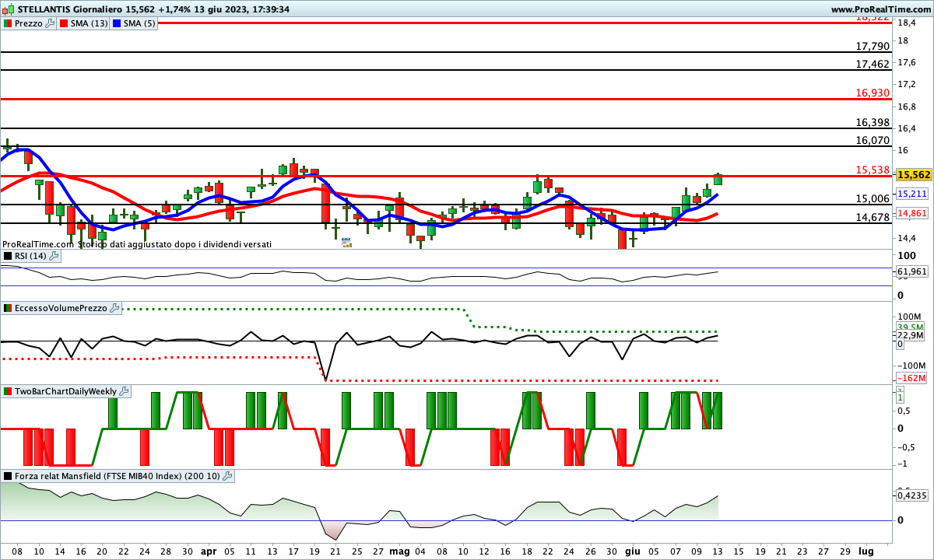934x560 pixels.
Task: Click the red 16,930 resistance label
Action: tap(872, 93)
